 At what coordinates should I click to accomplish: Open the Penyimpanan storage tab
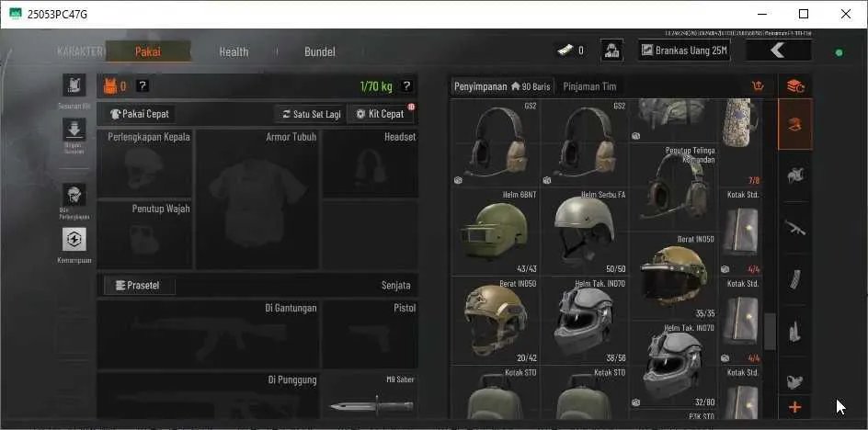tap(502, 86)
